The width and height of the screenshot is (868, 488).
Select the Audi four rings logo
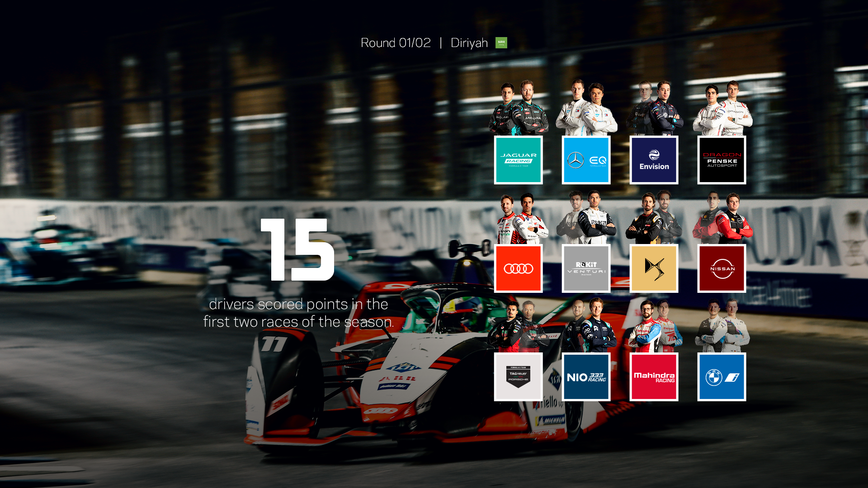click(x=518, y=268)
